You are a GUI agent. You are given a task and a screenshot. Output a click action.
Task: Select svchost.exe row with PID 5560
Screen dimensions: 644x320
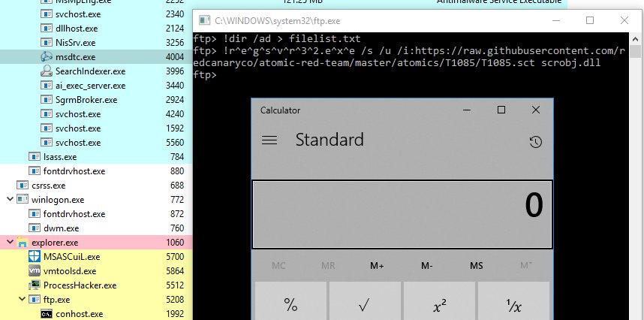pyautogui.click(x=96, y=143)
